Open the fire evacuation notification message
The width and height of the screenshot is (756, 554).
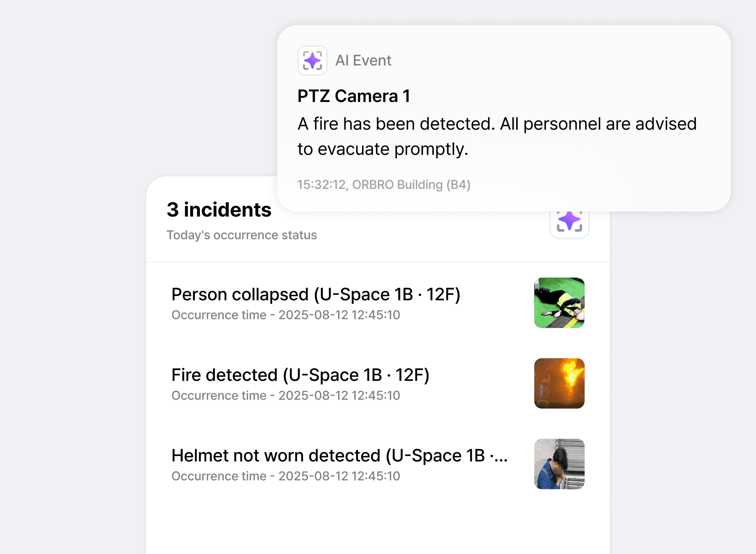click(497, 136)
